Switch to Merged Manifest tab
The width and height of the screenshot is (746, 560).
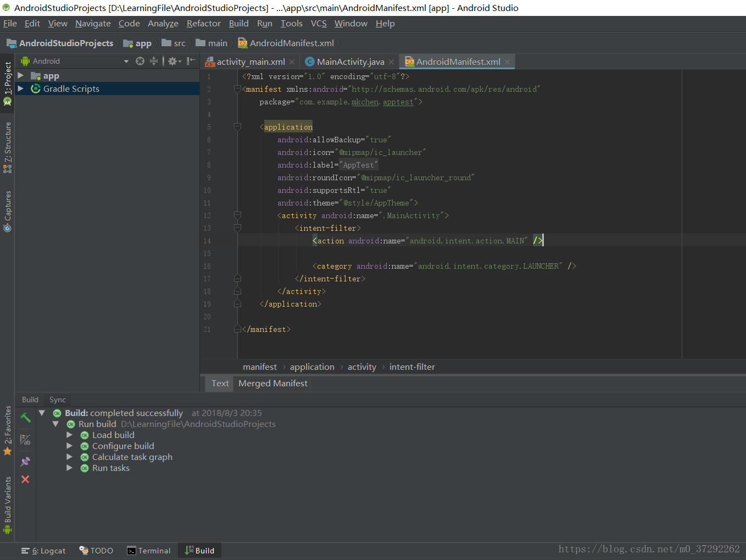[273, 384]
